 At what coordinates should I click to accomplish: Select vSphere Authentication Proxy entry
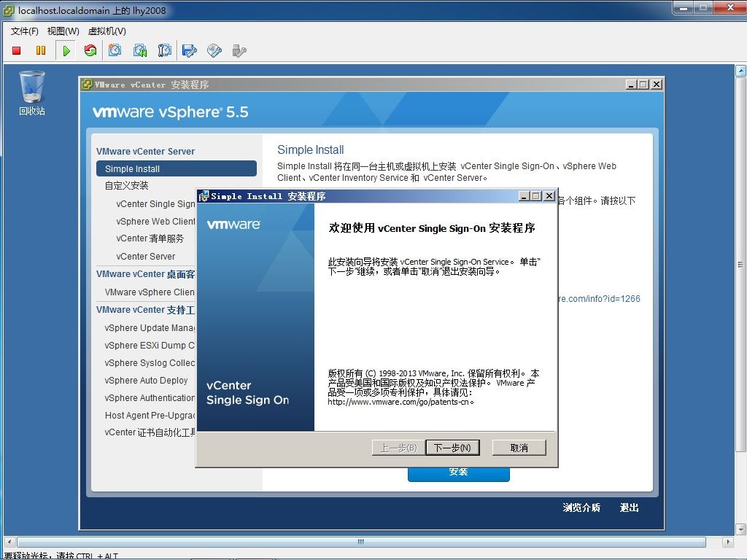click(x=150, y=397)
